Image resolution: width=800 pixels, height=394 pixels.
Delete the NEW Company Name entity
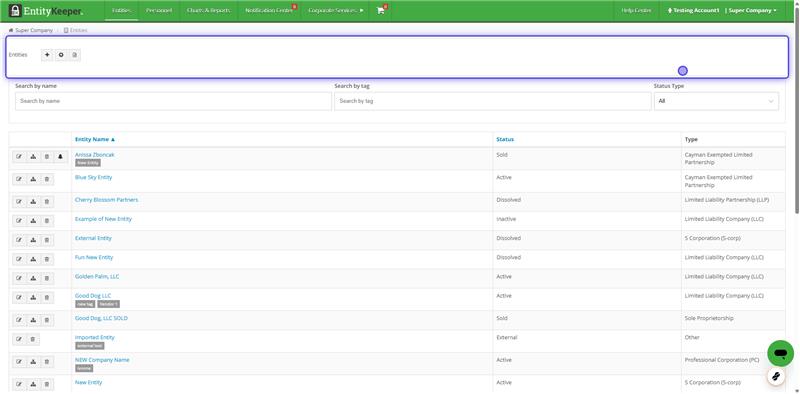(x=46, y=362)
